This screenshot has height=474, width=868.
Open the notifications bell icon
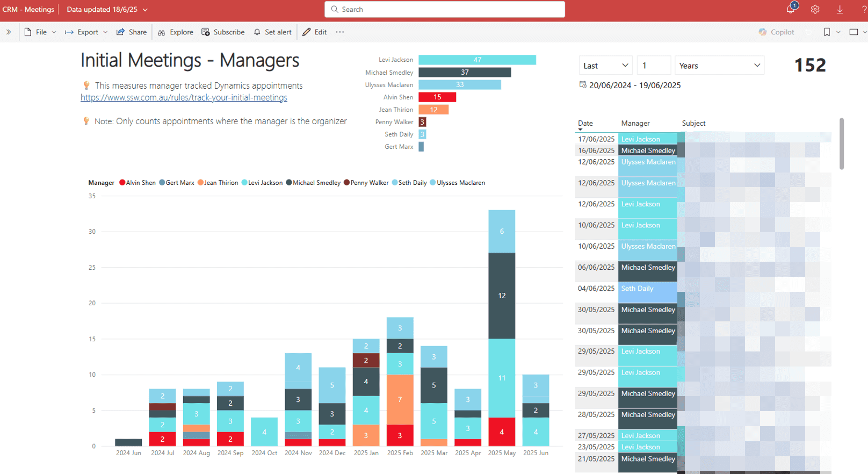pos(790,10)
